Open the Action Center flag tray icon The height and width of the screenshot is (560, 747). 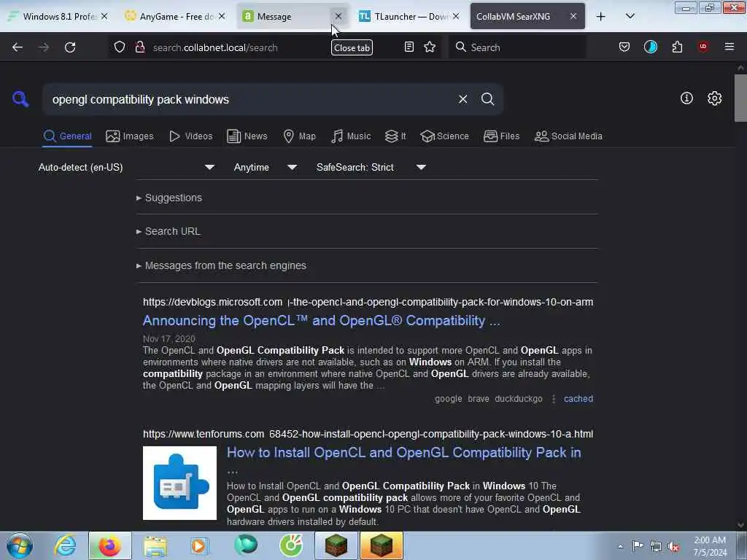point(638,546)
